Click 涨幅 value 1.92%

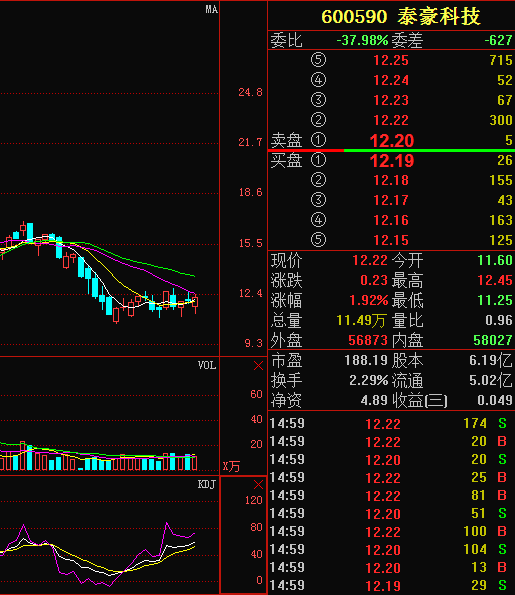tap(369, 301)
